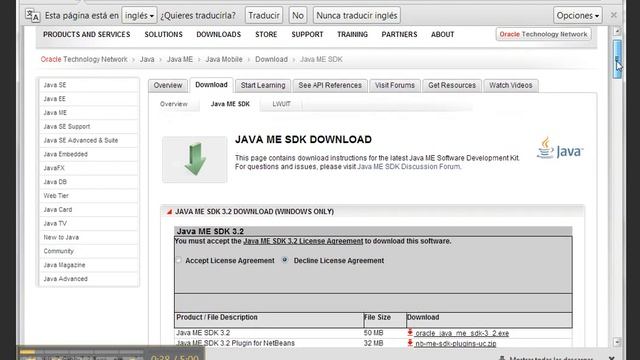Click the large green download arrow image

195,159
